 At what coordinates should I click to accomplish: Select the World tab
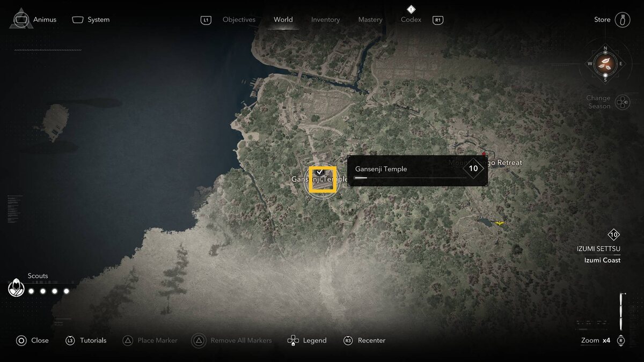[283, 20]
